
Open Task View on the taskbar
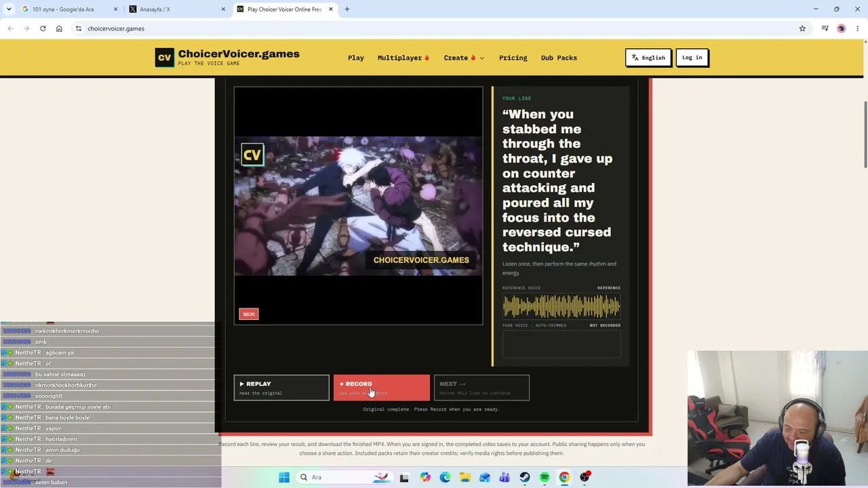[x=404, y=477]
